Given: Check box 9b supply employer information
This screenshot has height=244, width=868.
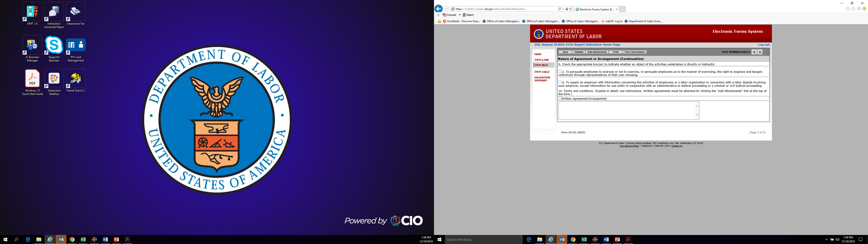Looking at the screenshot, I should [560, 82].
